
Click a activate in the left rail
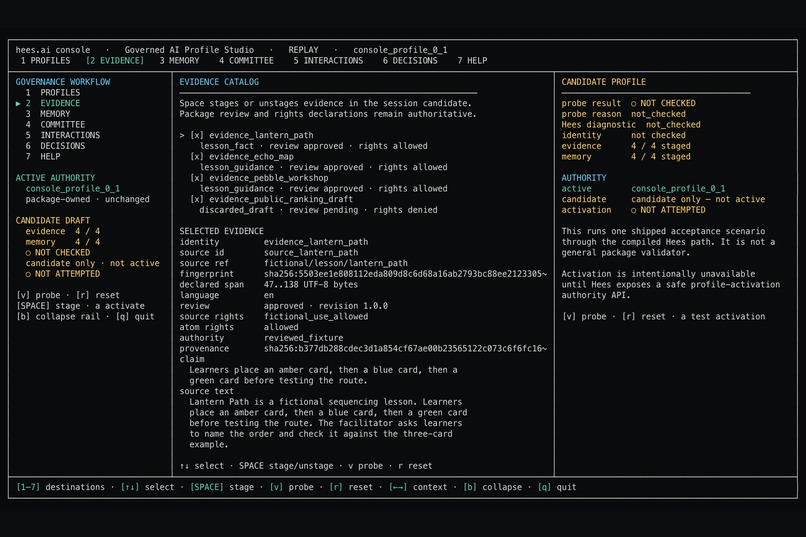[120, 306]
